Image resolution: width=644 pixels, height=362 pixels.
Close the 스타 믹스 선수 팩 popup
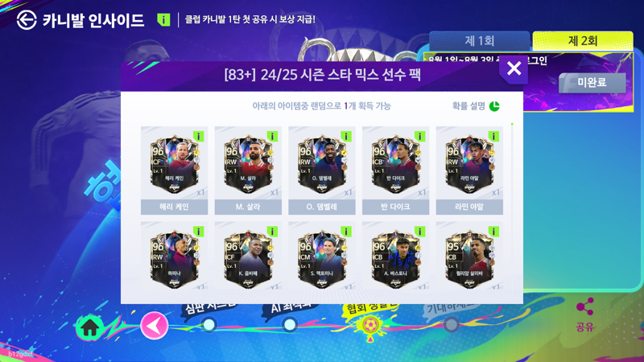[x=514, y=69]
